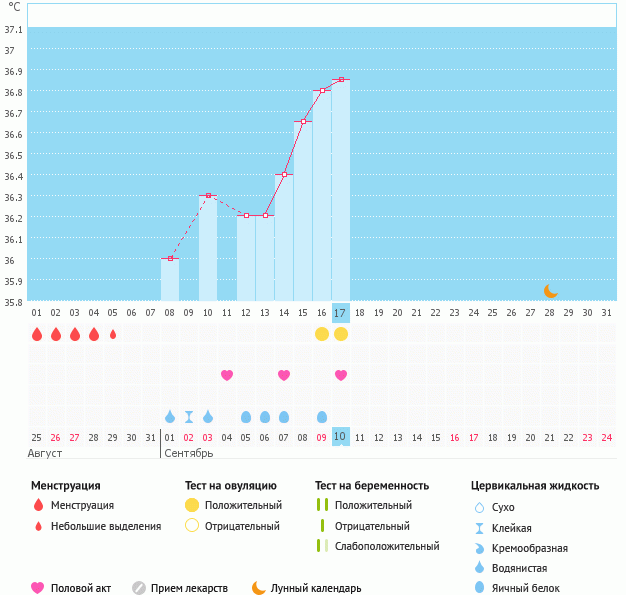Click the yellow positive ovulation legend circle

point(190,506)
